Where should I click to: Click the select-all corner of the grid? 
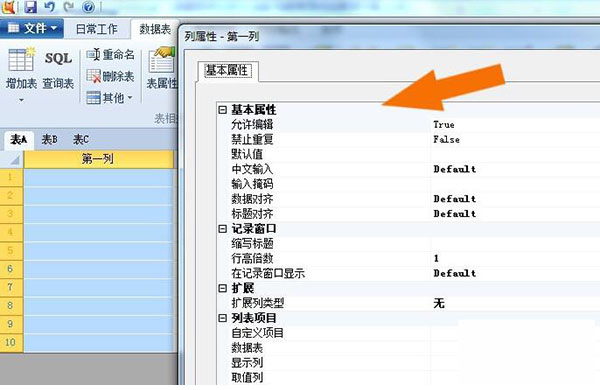(11, 159)
